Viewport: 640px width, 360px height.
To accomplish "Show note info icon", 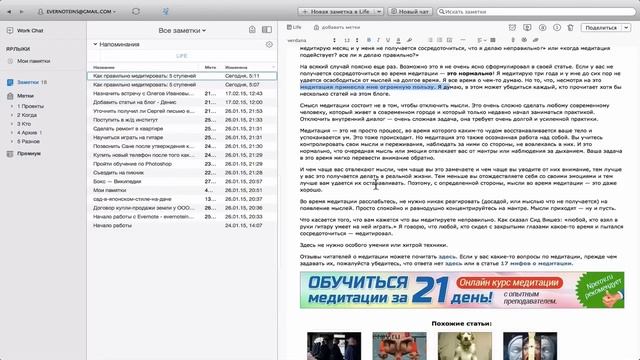I will [x=557, y=27].
